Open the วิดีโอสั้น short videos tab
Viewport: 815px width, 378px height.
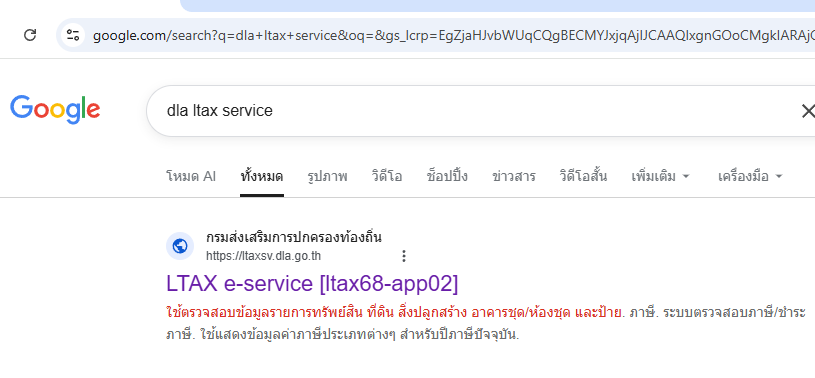click(583, 176)
